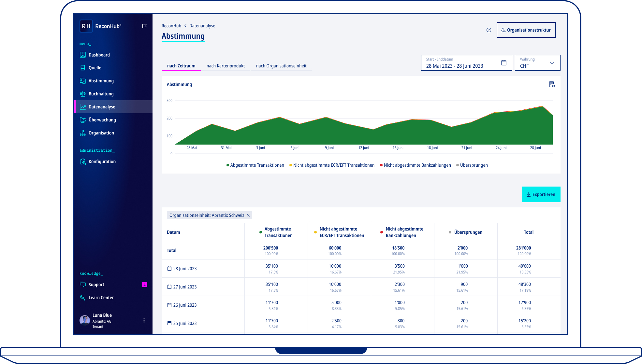Switch to the nach Kartenprodukt tab
Screen dimensions: 642x364
(x=226, y=66)
